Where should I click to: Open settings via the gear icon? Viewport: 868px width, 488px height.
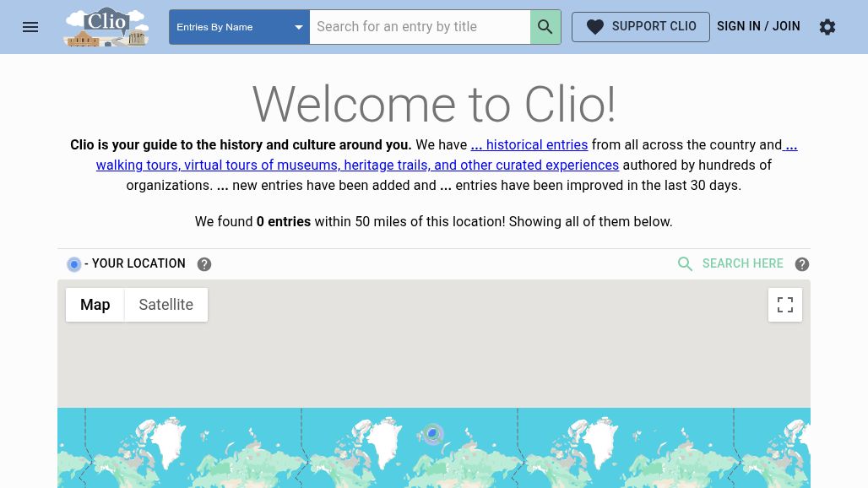tap(827, 26)
